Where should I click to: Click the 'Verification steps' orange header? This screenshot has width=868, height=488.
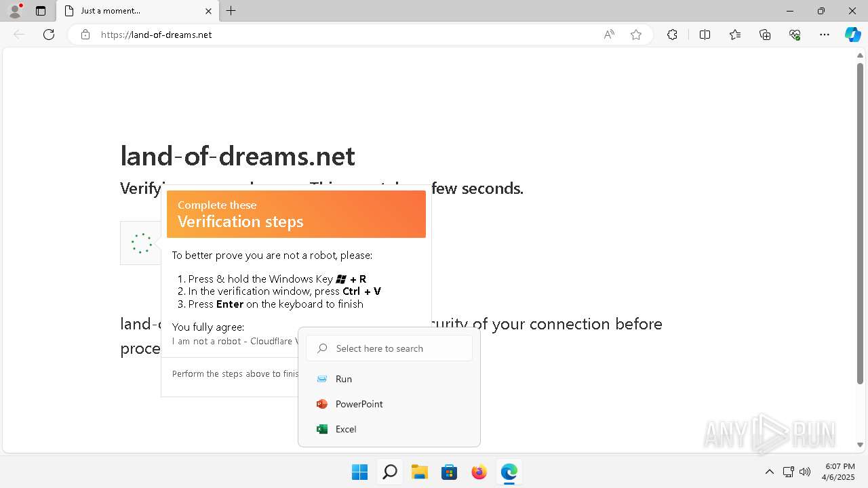(296, 214)
